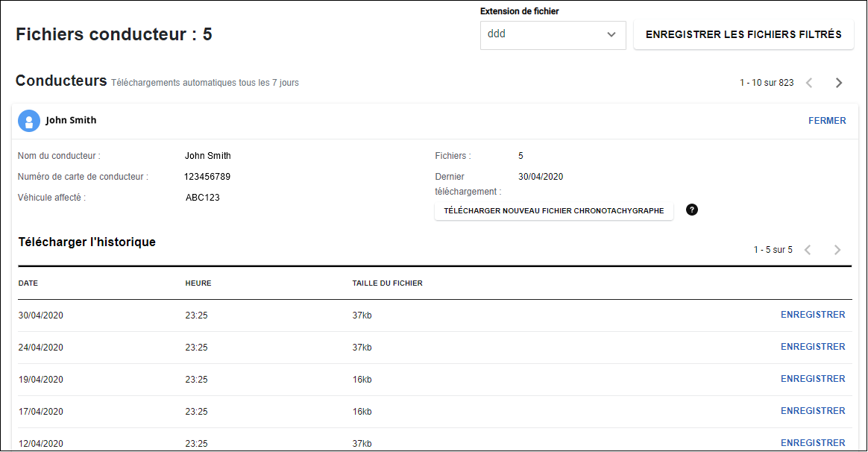Click assigned vehicle value ABC123
868x452 pixels.
203,198
